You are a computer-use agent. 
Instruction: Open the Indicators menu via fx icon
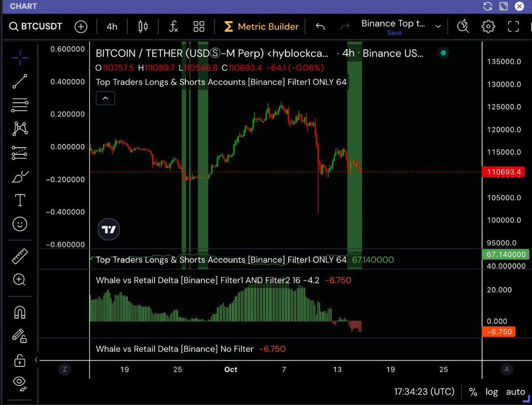(173, 27)
